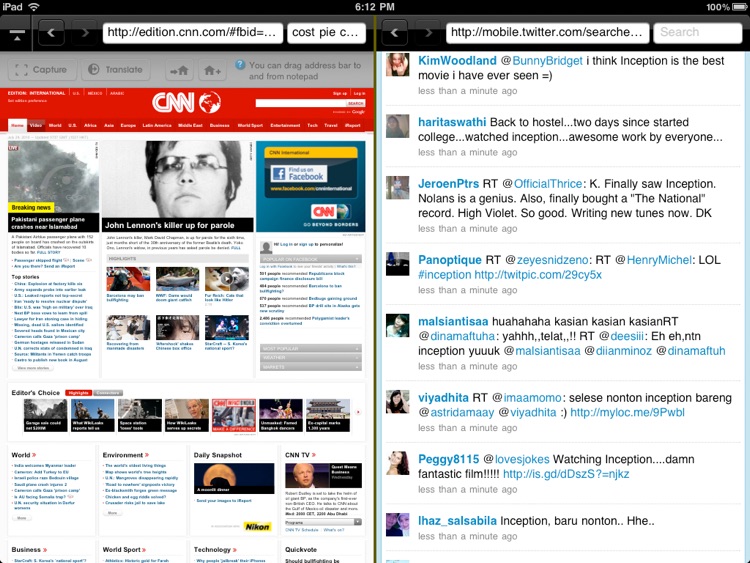
Task: Click the 'View more stories' button under Top stories
Action: point(33,368)
